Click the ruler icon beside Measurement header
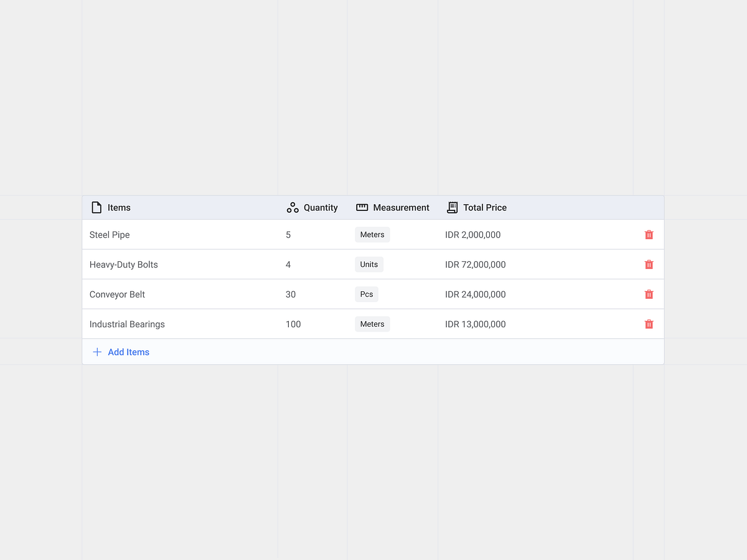The height and width of the screenshot is (560, 747). point(361,207)
